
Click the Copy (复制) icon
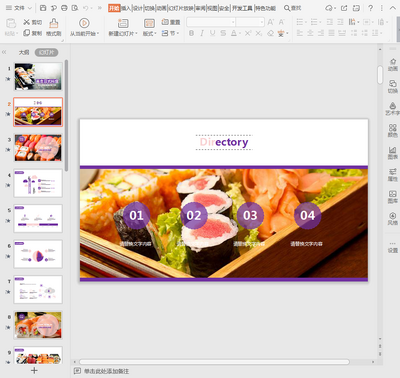click(x=27, y=33)
